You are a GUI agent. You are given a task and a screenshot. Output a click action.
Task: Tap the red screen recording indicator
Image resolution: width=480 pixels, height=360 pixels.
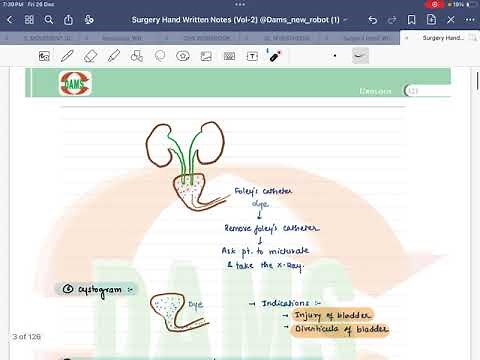click(x=435, y=4)
